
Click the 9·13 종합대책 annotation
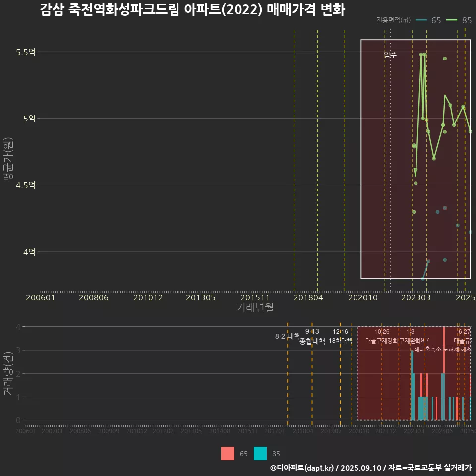coord(312,336)
